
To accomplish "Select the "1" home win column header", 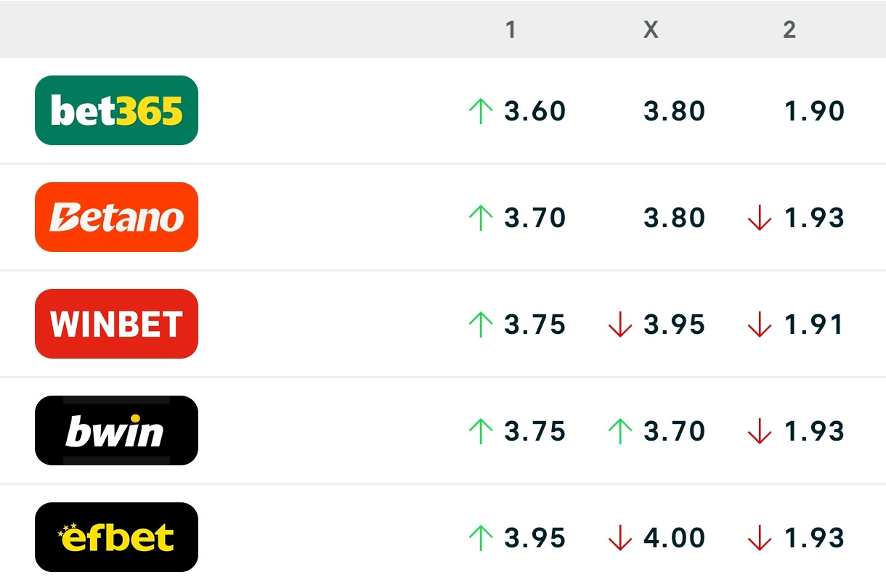I will coord(511,30).
